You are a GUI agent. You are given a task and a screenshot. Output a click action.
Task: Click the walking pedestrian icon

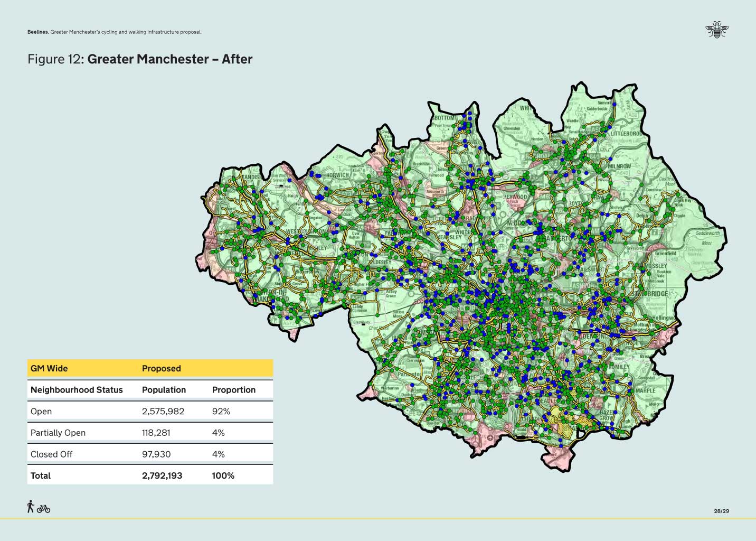(31, 507)
